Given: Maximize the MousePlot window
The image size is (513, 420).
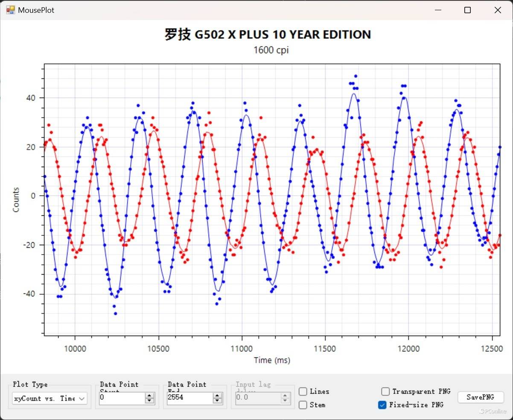Looking at the screenshot, I should (467, 10).
